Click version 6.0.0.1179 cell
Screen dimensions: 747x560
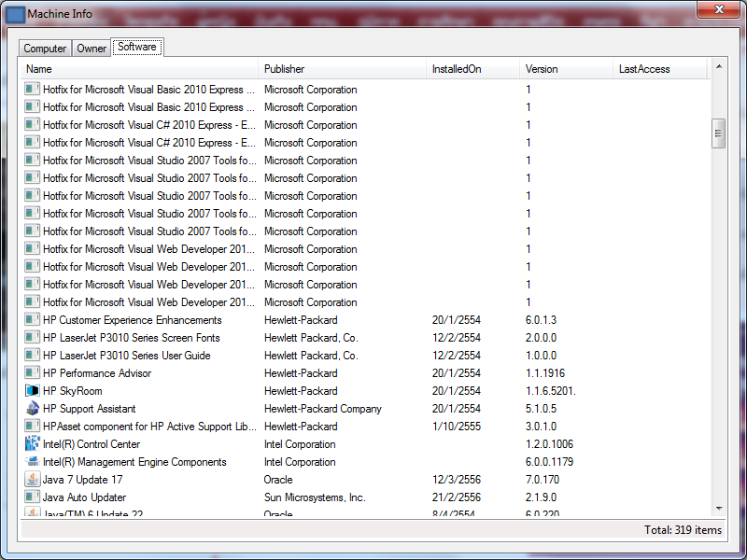point(549,461)
